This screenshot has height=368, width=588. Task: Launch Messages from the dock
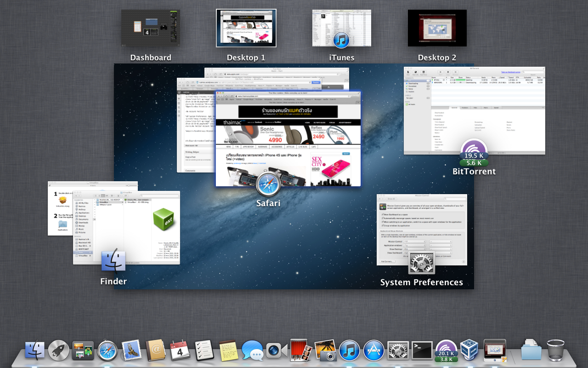pos(252,351)
